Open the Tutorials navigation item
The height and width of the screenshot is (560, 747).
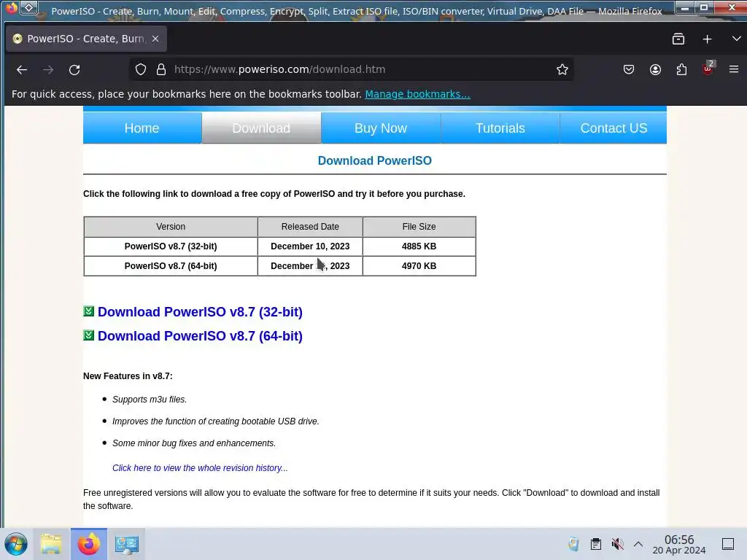[500, 128]
